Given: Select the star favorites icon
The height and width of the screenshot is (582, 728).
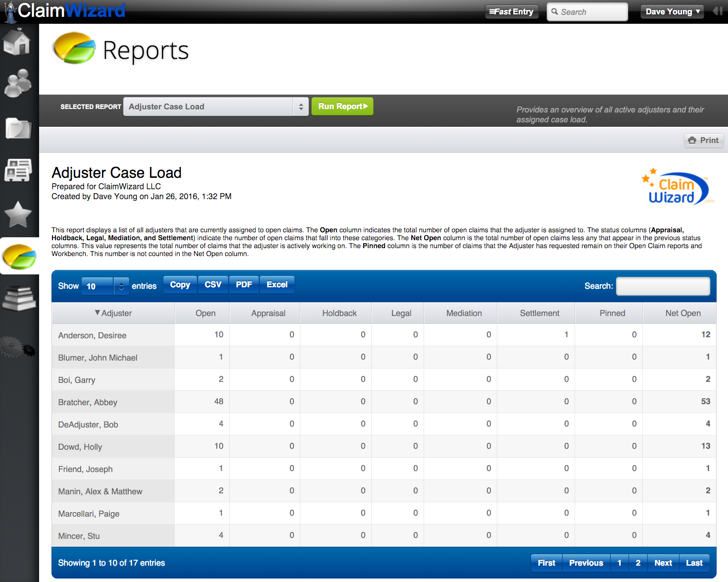Looking at the screenshot, I should pyautogui.click(x=18, y=214).
